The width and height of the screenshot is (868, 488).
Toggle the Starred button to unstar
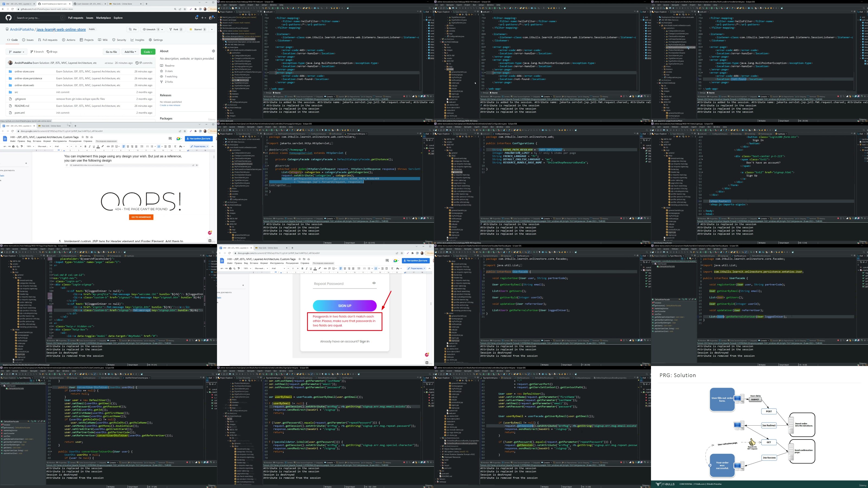click(x=197, y=29)
